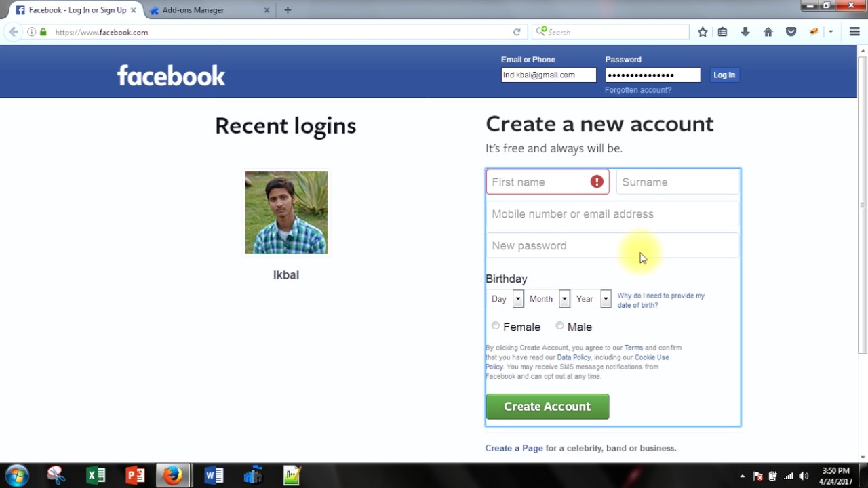Click the Ikbal name label
Image resolution: width=868 pixels, height=488 pixels.
pos(286,274)
